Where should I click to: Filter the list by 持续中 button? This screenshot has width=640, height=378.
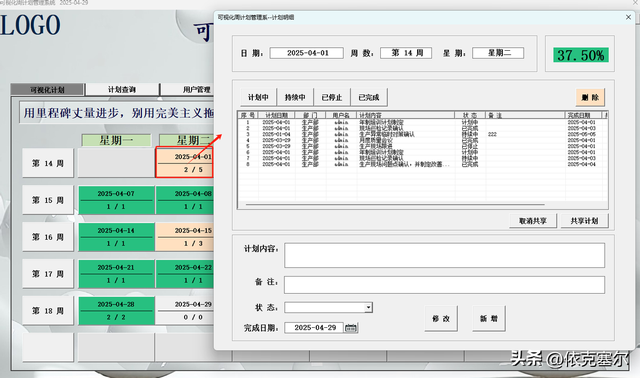tap(295, 97)
